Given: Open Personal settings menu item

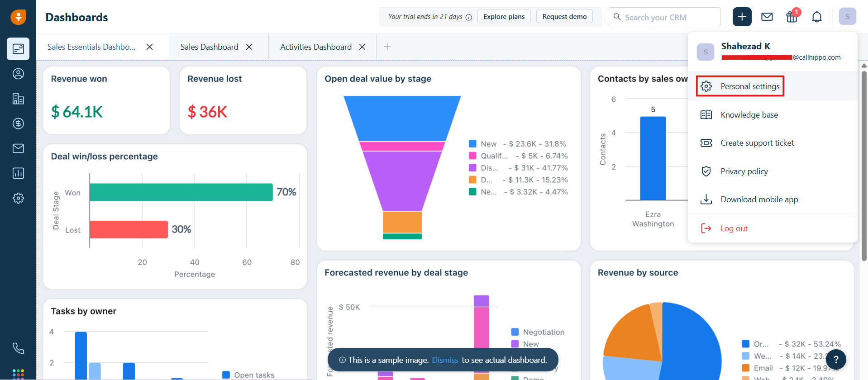Looking at the screenshot, I should click(773, 86).
